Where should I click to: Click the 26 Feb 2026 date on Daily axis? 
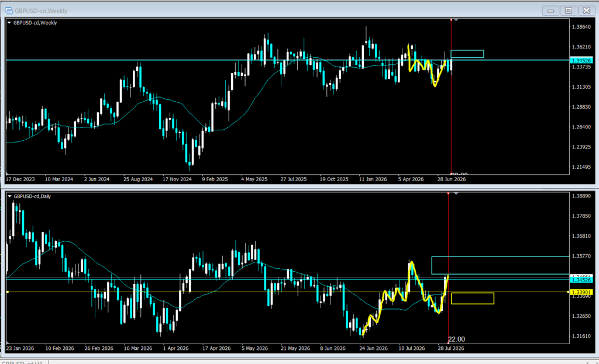tap(99, 348)
